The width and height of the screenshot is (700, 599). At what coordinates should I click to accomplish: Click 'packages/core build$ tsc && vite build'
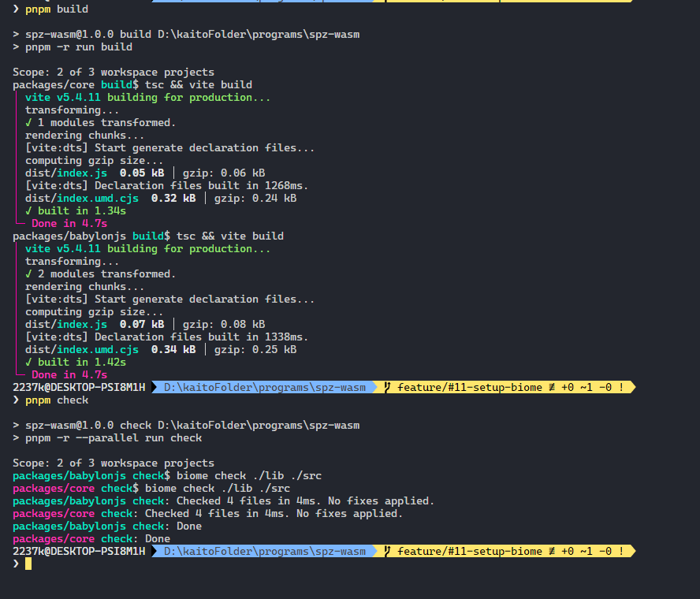(x=132, y=85)
